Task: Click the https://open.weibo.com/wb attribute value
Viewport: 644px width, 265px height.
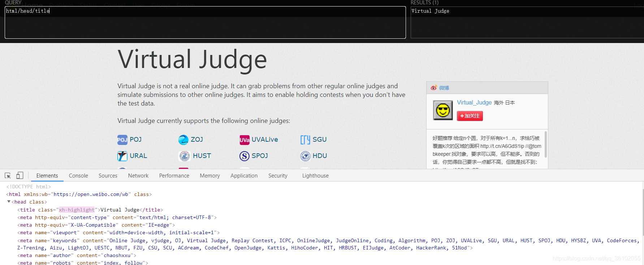Action: [91, 194]
